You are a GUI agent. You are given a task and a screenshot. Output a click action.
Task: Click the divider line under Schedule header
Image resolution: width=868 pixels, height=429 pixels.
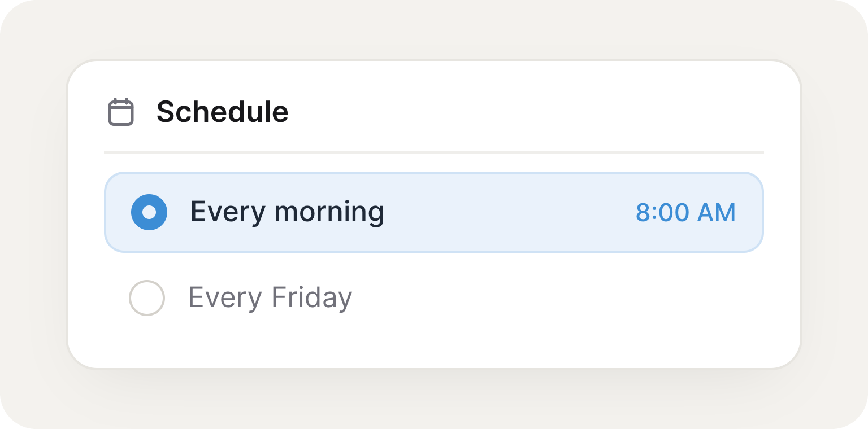(x=434, y=152)
